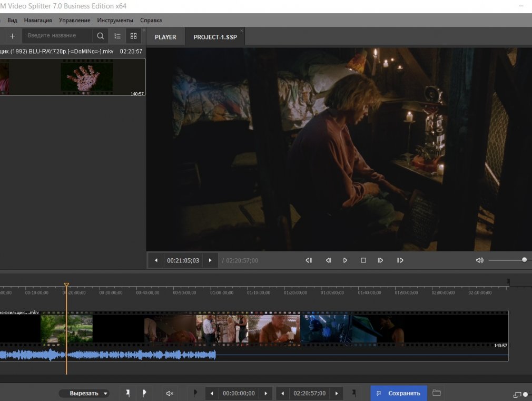Click the end marker at the timeline ruler's right
Image resolution: width=532 pixels, height=401 pixels.
(508, 281)
